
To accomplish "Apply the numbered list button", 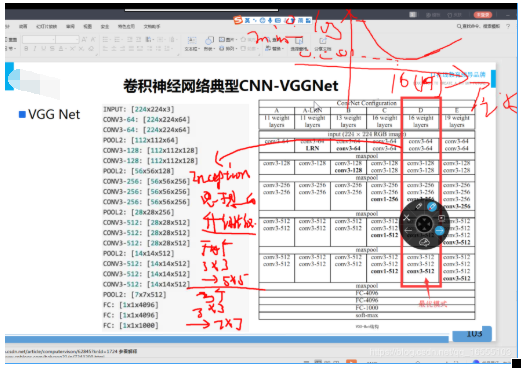I will pyautogui.click(x=118, y=40).
